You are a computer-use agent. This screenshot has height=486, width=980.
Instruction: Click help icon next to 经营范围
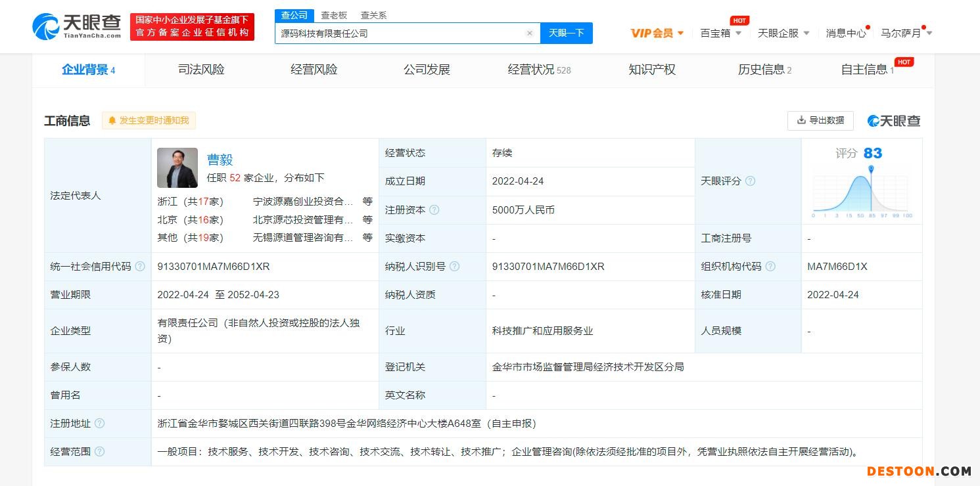[x=99, y=452]
